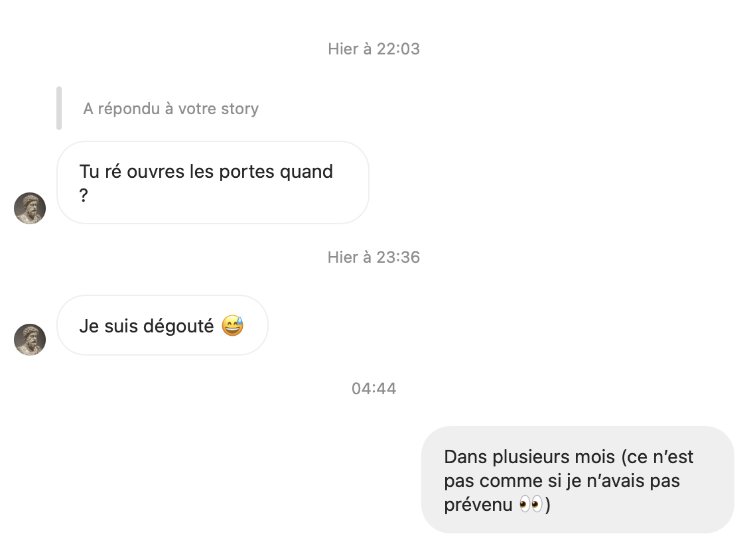This screenshot has width=747, height=560.
Task: Click the "Hier à 22:03" timestamp
Action: point(373,49)
